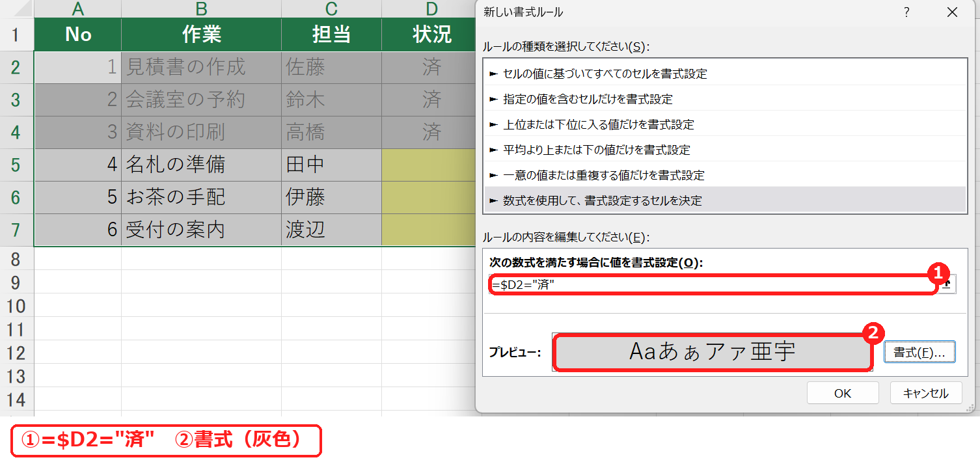Screen dimensions: 980x462
Task: Select rule type 平均より上または下の値だけを書式設定
Action: (x=724, y=150)
